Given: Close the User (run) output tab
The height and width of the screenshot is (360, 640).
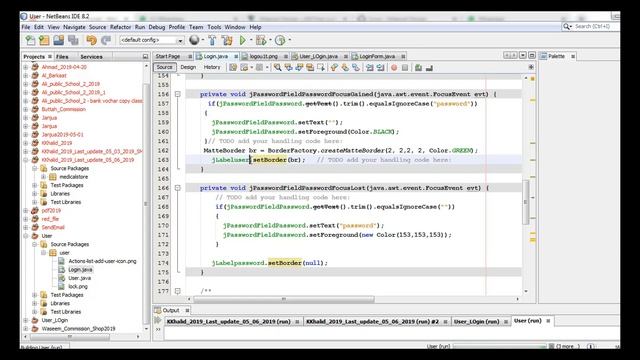Looking at the screenshot, I should (548, 321).
